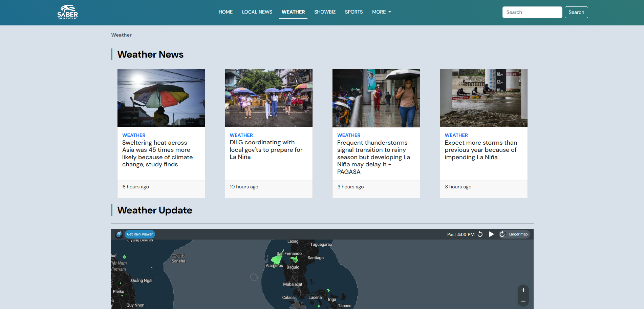
Task: Click WEATHER tag on thunderstorms card
Action: [x=349, y=135]
